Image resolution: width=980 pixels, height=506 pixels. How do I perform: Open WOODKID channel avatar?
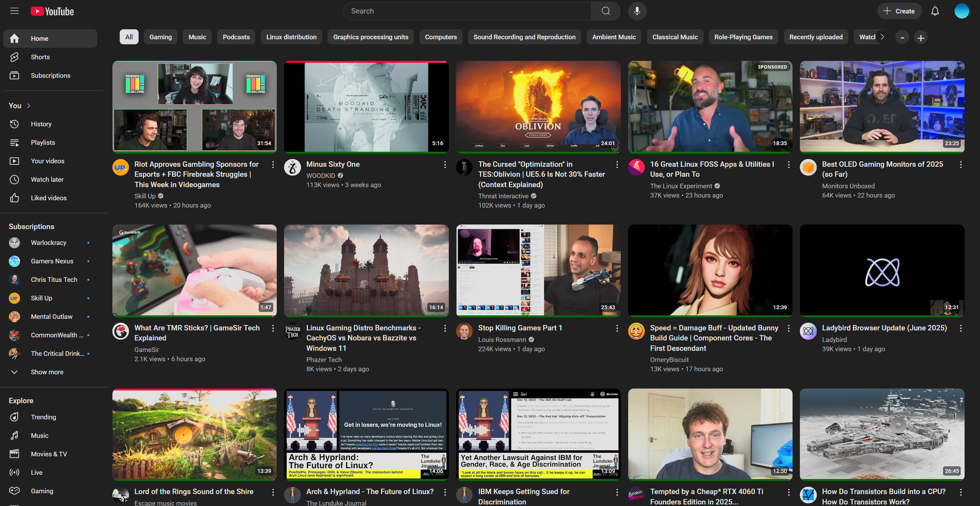(293, 168)
